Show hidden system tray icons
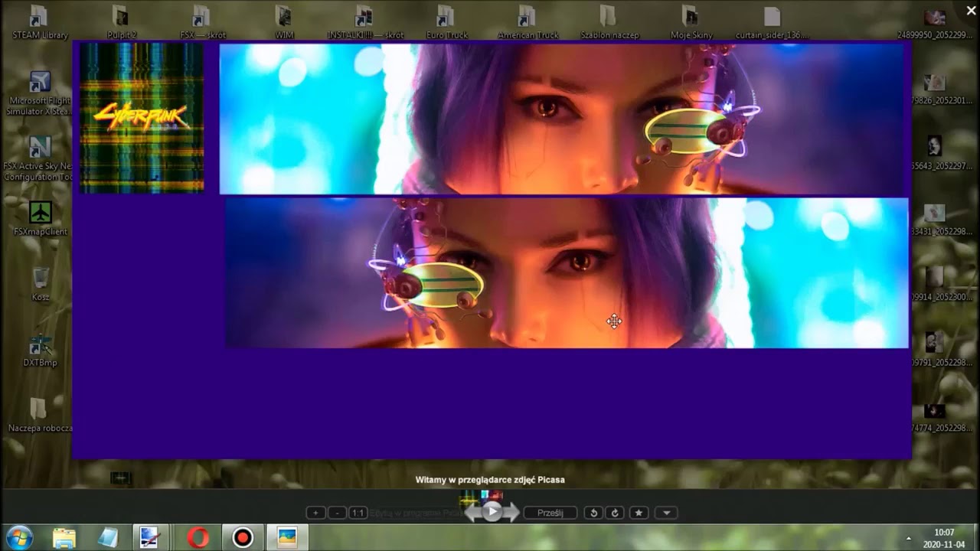This screenshot has width=980, height=551. (909, 538)
